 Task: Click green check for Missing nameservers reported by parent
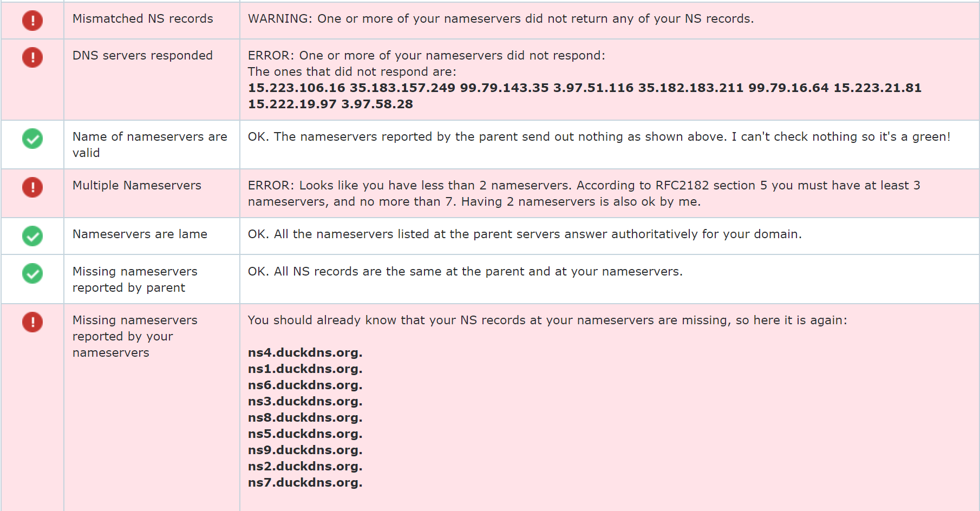pyautogui.click(x=32, y=273)
